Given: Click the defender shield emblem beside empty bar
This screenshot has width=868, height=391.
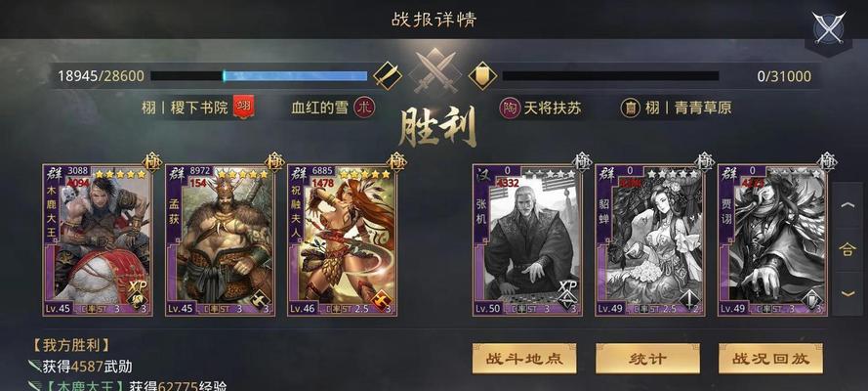Looking at the screenshot, I should pos(482,76).
